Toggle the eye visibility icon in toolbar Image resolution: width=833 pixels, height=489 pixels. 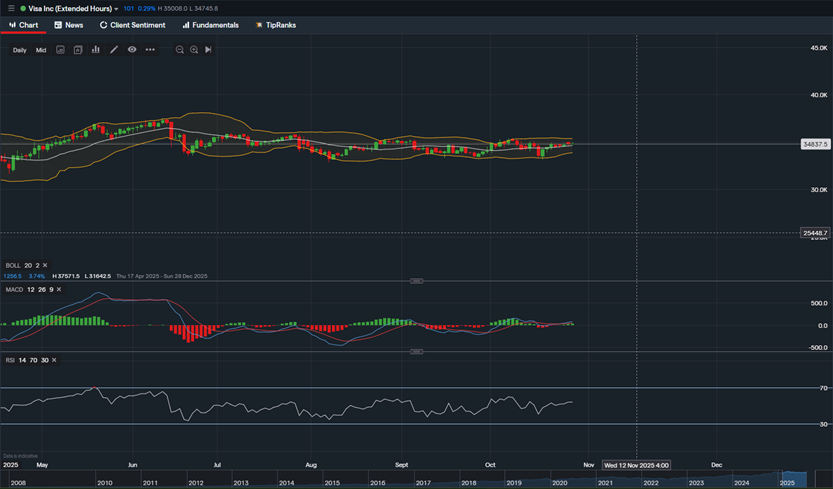pos(132,50)
